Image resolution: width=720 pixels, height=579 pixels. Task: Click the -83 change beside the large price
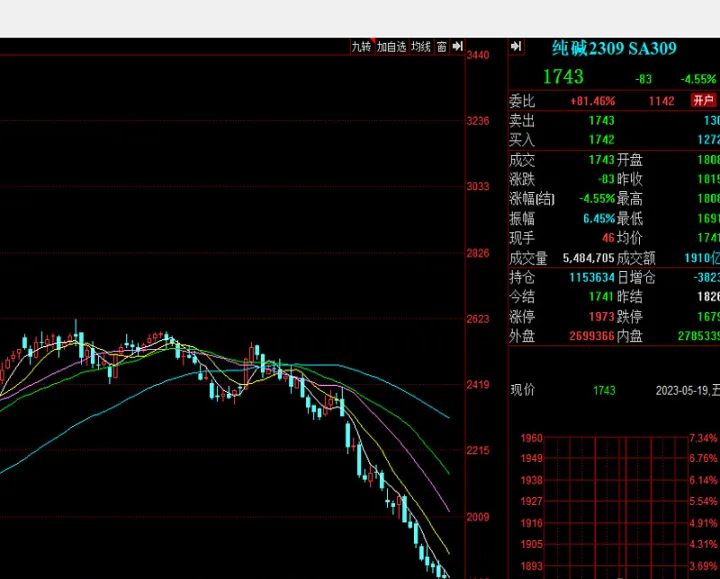coord(643,79)
